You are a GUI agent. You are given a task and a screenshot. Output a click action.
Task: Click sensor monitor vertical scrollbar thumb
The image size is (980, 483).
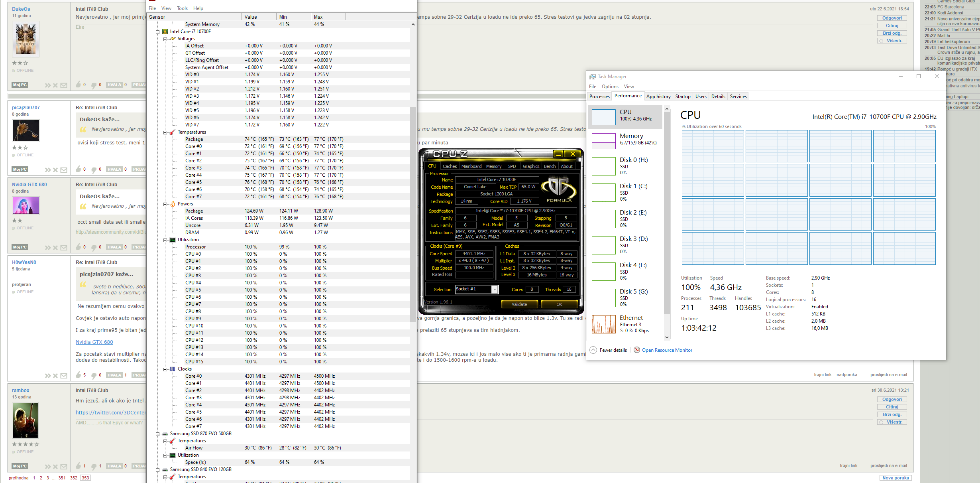413,214
